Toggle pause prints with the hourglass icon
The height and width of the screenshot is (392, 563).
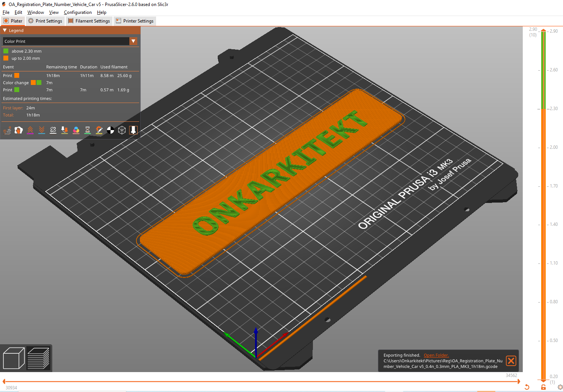coord(87,130)
